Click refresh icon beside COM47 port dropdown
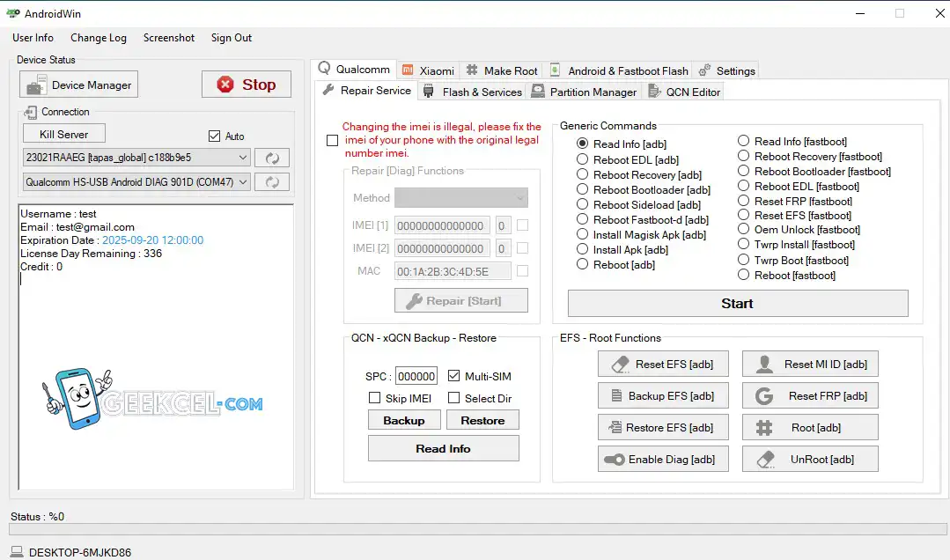Image resolution: width=950 pixels, height=560 pixels. pos(272,182)
